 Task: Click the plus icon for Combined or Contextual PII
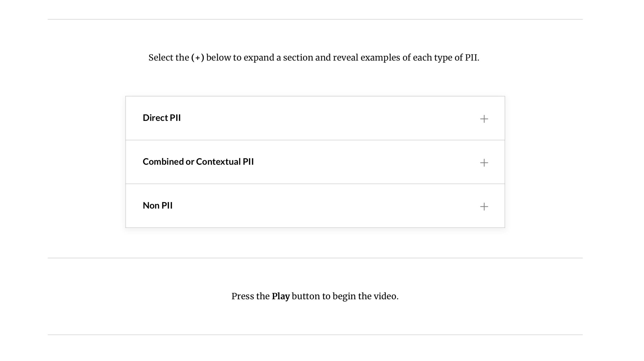coord(484,163)
